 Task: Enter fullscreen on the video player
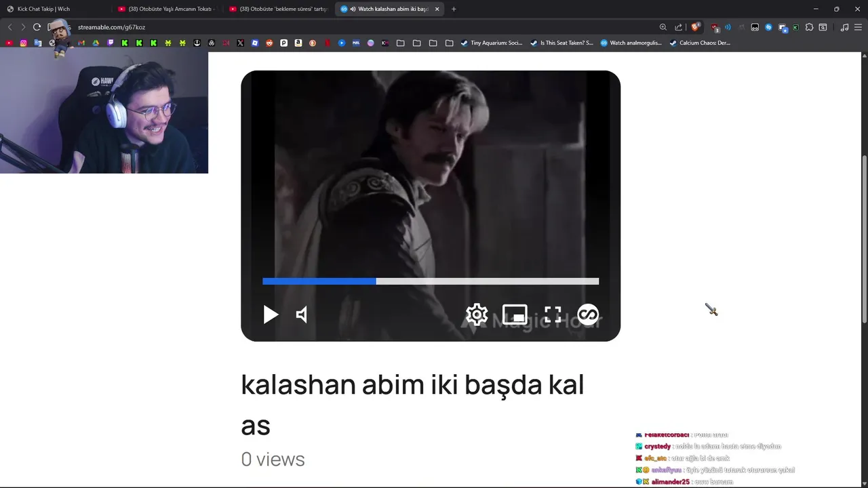pyautogui.click(x=553, y=314)
